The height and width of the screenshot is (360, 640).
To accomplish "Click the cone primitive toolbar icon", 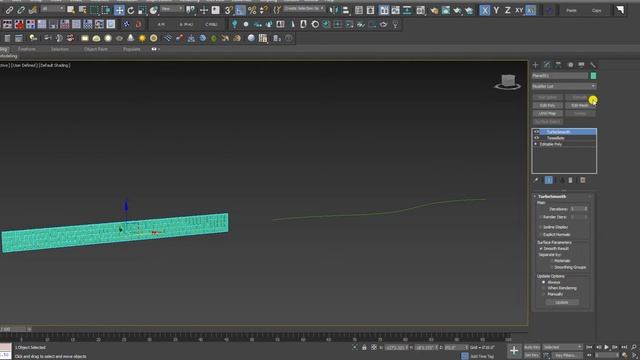I will pos(131,38).
